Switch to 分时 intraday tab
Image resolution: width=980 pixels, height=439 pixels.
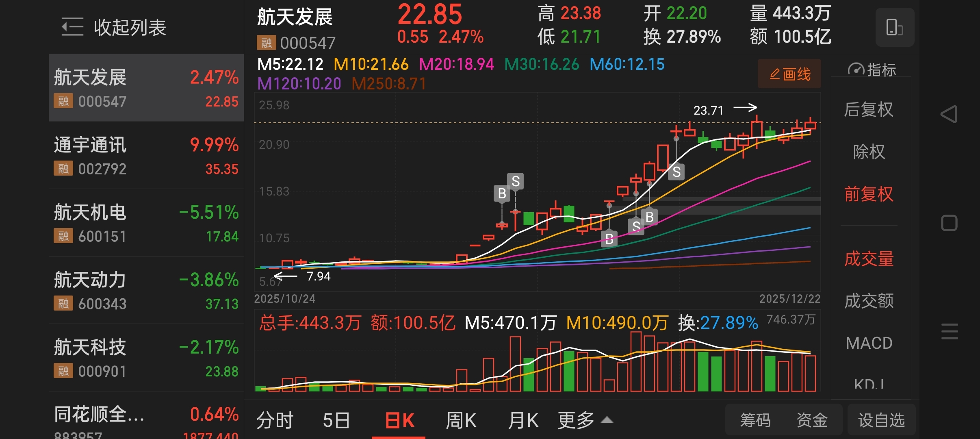point(275,420)
